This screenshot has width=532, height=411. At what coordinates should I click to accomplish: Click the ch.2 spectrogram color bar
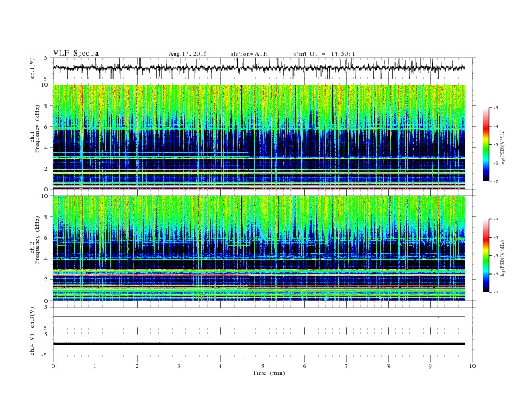[x=486, y=256]
